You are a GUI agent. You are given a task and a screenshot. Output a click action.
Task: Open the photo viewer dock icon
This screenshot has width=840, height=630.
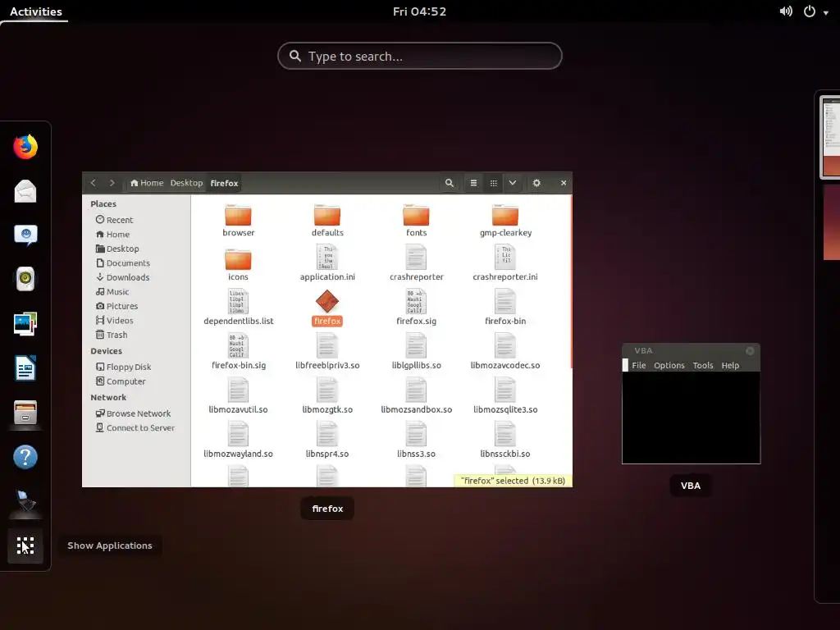(25, 323)
